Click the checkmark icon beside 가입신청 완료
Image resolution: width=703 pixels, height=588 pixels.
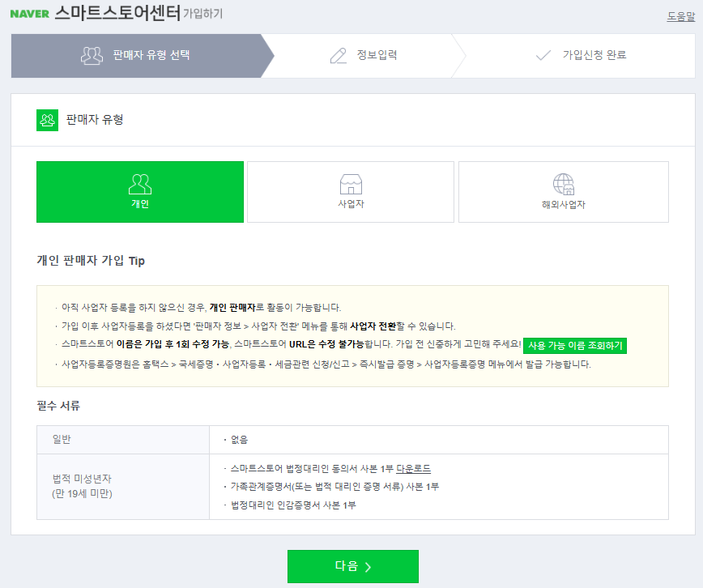543,55
